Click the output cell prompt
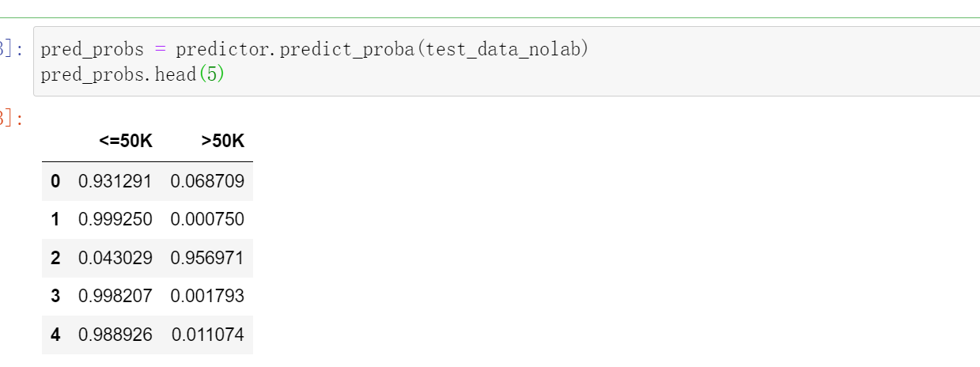Image resolution: width=980 pixels, height=367 pixels. click(x=13, y=119)
